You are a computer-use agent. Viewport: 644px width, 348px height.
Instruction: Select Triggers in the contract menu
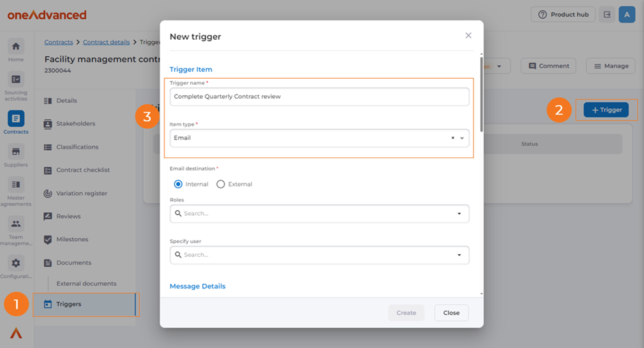pos(69,304)
